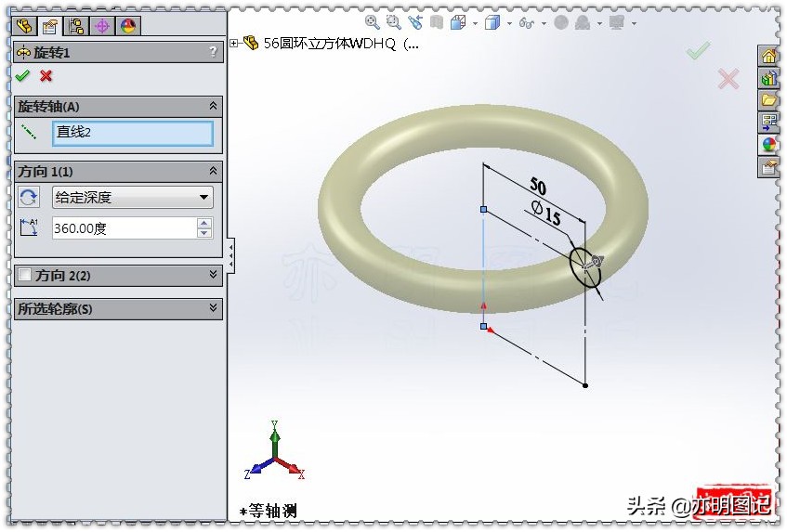787x532 pixels.
Task: Click the collapse handle on panel edge
Action: pyautogui.click(x=230, y=255)
